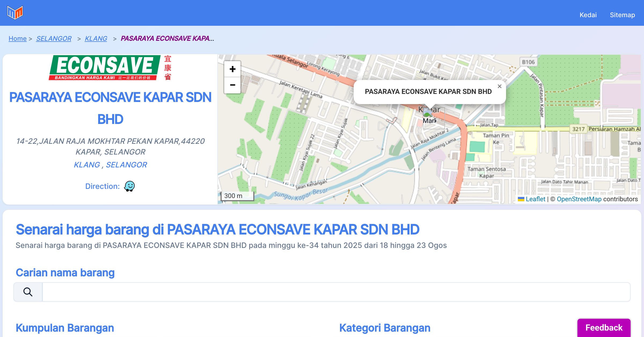The height and width of the screenshot is (337, 644).
Task: Zoom in on the map
Action: coord(232,69)
